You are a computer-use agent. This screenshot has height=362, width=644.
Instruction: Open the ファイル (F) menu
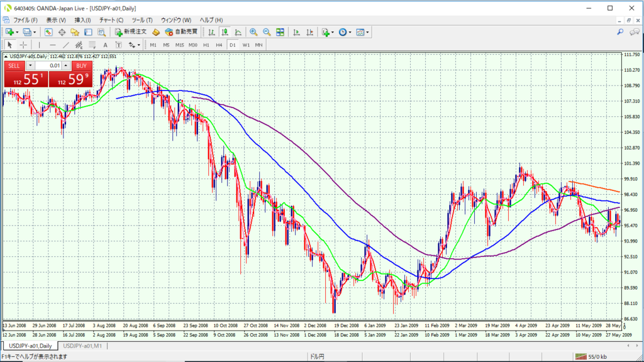[25, 20]
